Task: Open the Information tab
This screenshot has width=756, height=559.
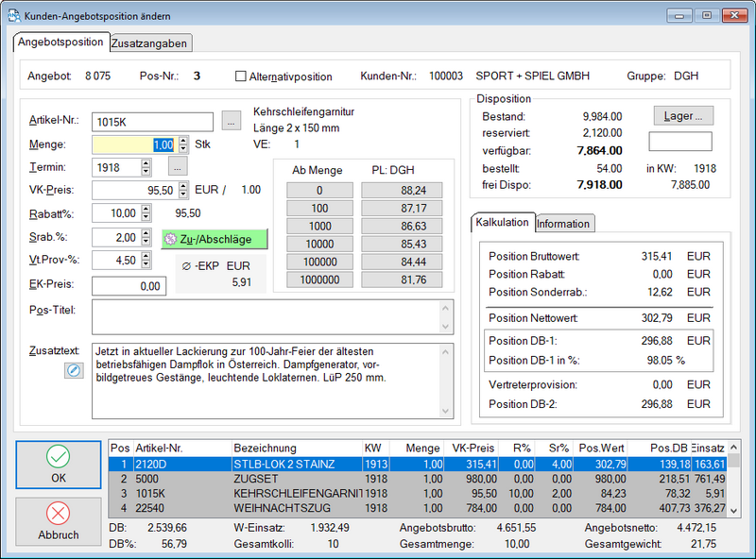Action: [563, 224]
